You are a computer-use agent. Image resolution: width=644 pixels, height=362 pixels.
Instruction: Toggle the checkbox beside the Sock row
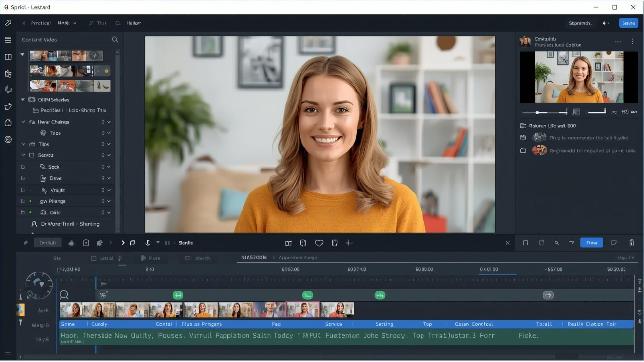coord(23,167)
